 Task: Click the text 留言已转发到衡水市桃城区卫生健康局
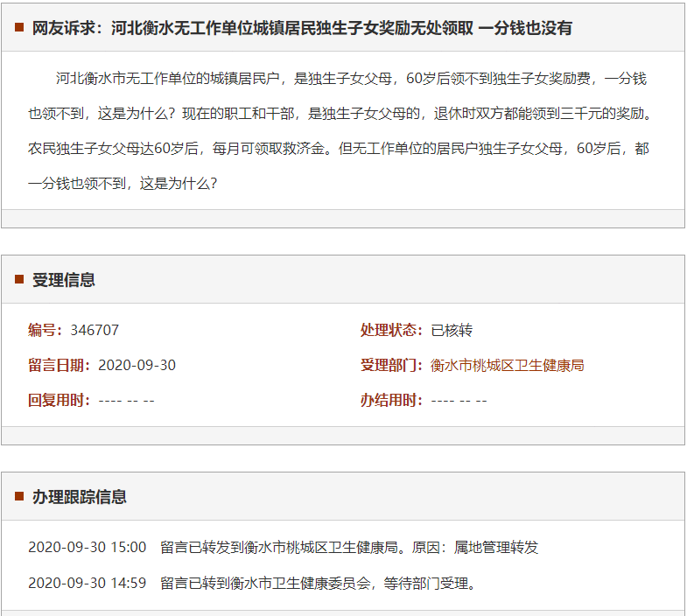(278, 547)
